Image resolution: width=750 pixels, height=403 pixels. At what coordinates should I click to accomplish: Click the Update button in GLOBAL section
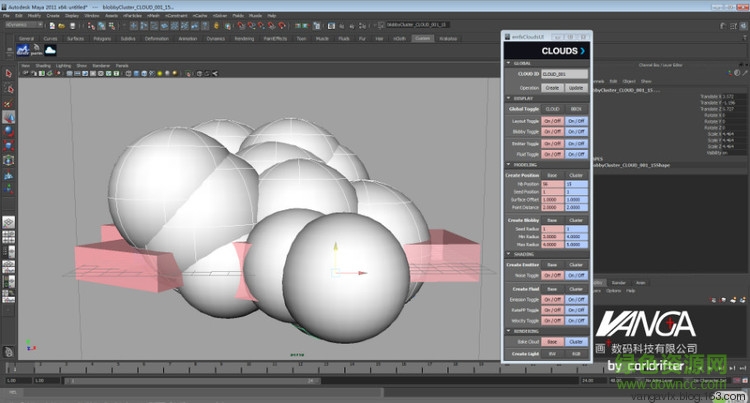tap(576, 87)
